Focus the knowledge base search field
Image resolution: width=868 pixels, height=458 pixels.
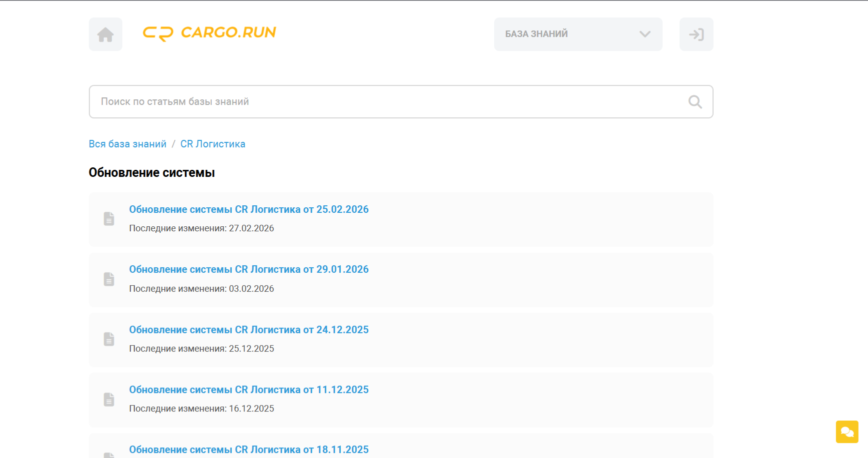(401, 102)
